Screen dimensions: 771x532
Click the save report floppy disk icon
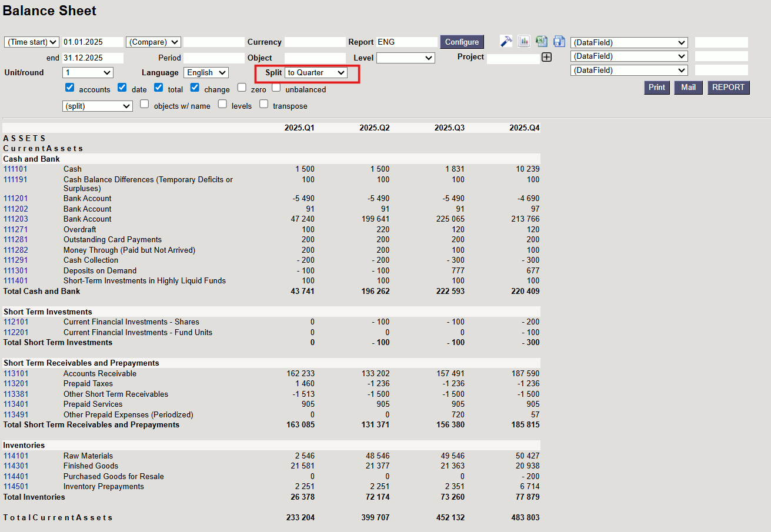point(559,41)
